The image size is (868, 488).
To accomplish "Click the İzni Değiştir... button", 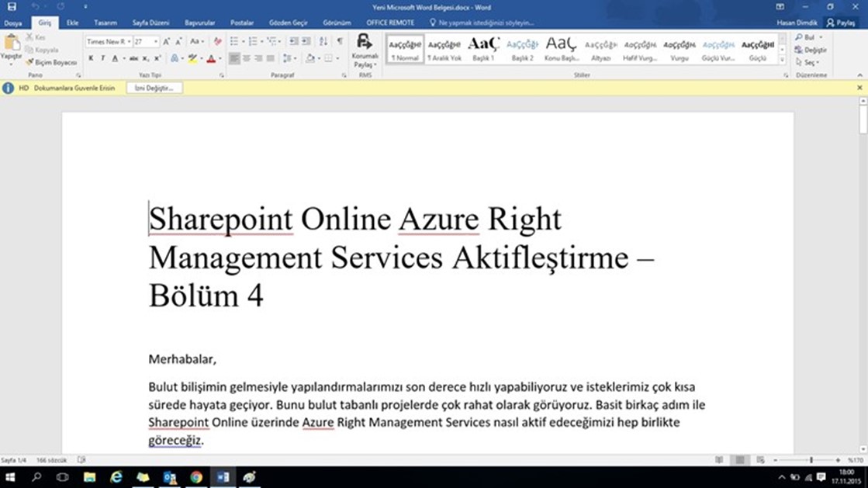I will [154, 88].
